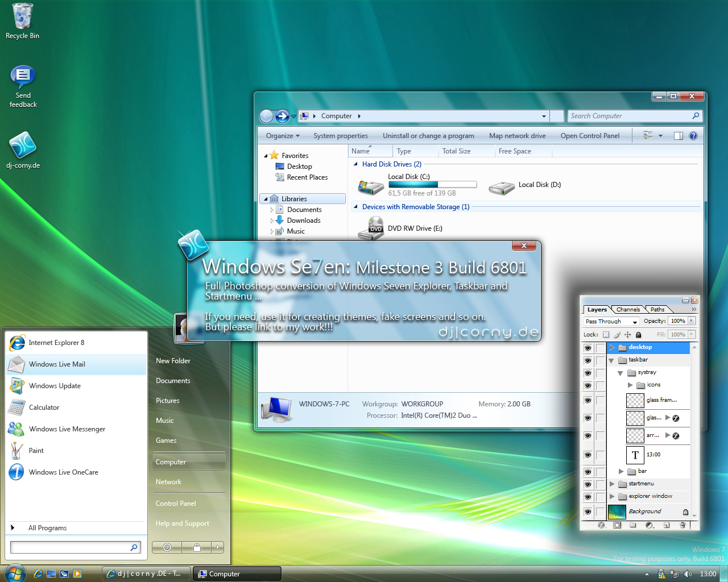This screenshot has height=582, width=728.
Task: Click the Start menu lock button
Action: point(197,547)
